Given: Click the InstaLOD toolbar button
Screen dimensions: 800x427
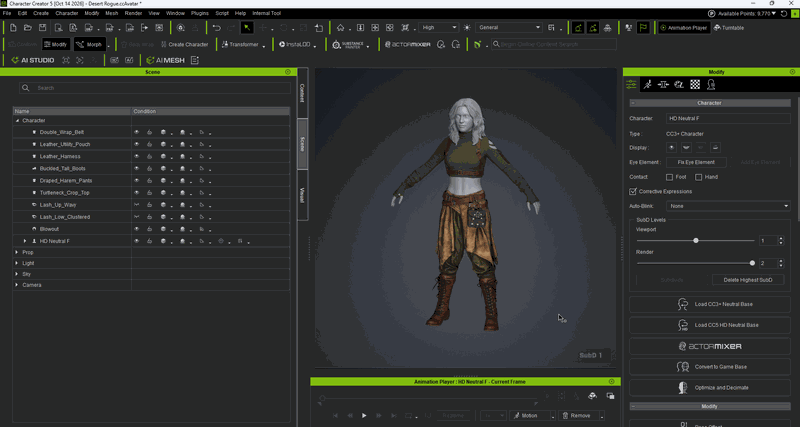Looking at the screenshot, I should tap(295, 44).
